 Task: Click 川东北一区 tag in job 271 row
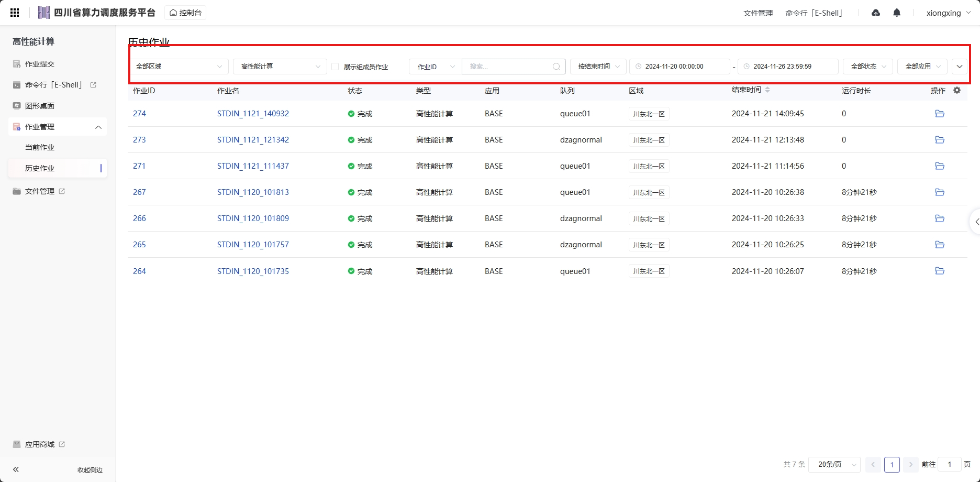pos(649,166)
